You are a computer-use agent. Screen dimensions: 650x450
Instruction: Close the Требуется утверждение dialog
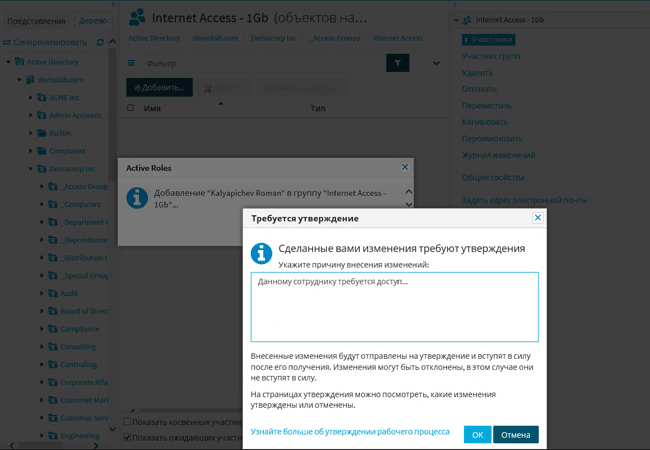pyautogui.click(x=538, y=218)
